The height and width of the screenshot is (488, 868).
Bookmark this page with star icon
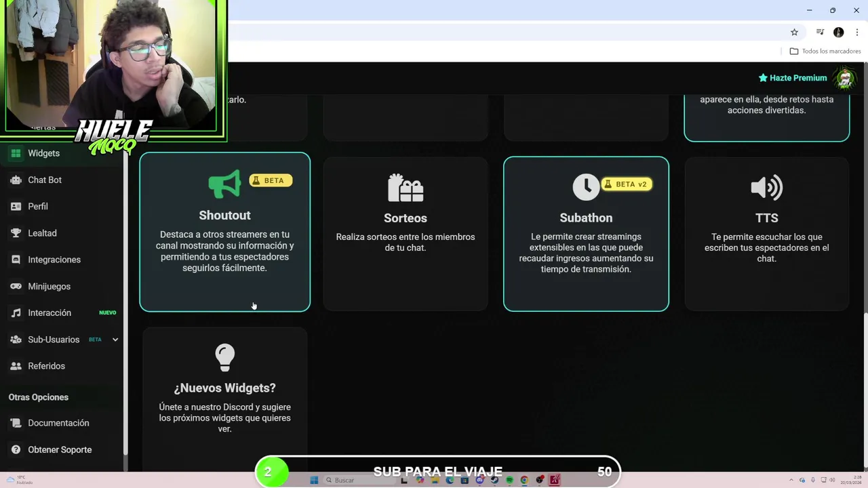click(x=794, y=33)
